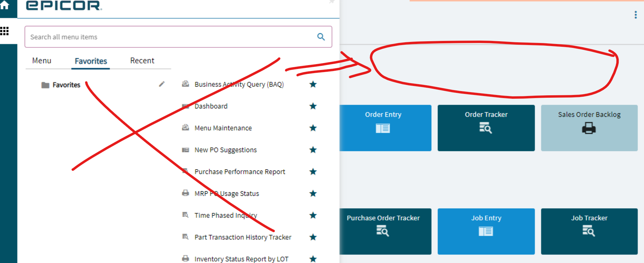Open the vertical three-dot overflow menu
The image size is (644, 263).
(x=635, y=15)
